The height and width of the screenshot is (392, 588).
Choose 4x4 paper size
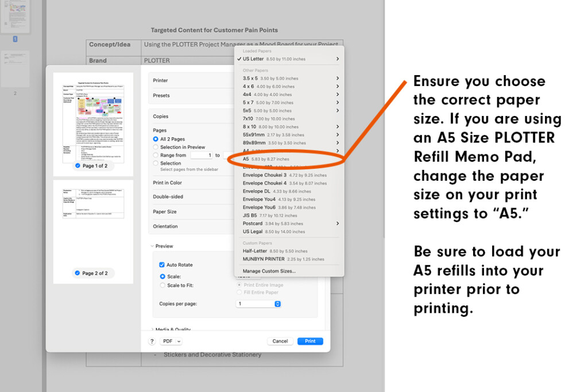289,95
